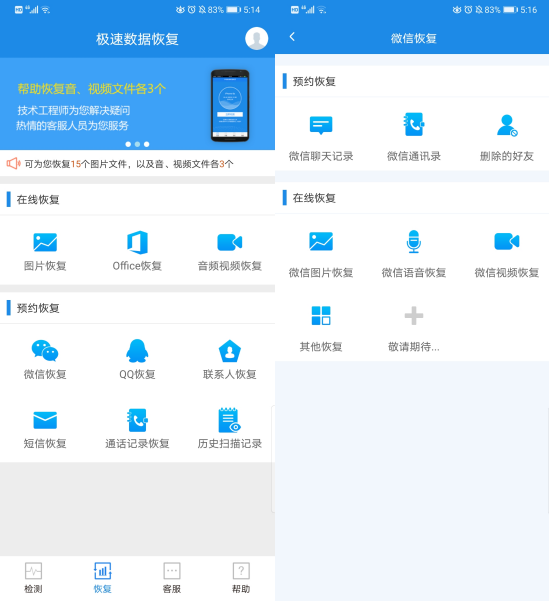
Task: Open 其他恢复 grid icon
Action: (x=321, y=315)
